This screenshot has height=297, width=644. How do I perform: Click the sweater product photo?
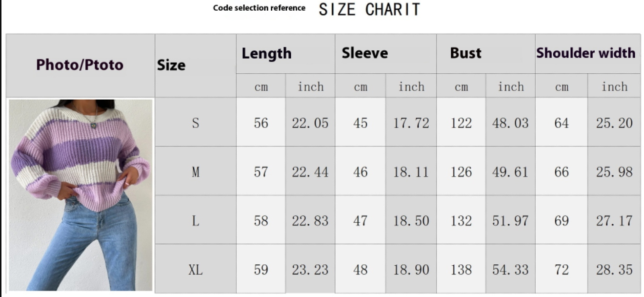click(x=81, y=195)
